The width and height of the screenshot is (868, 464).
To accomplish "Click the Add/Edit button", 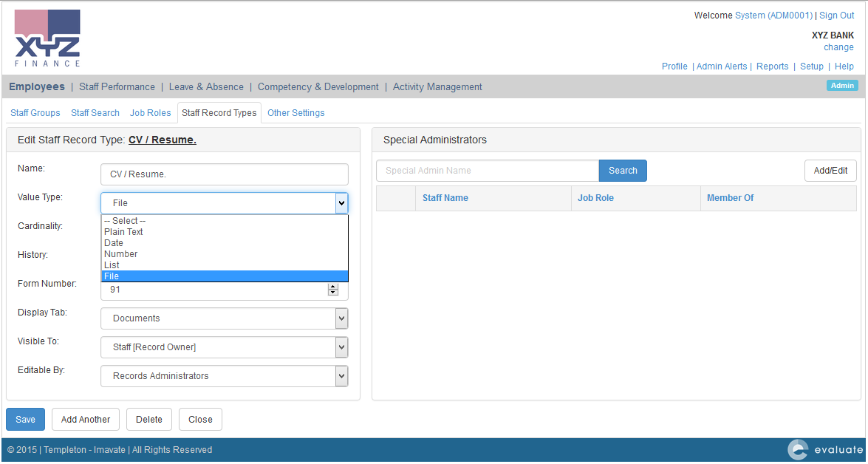I will pyautogui.click(x=830, y=171).
